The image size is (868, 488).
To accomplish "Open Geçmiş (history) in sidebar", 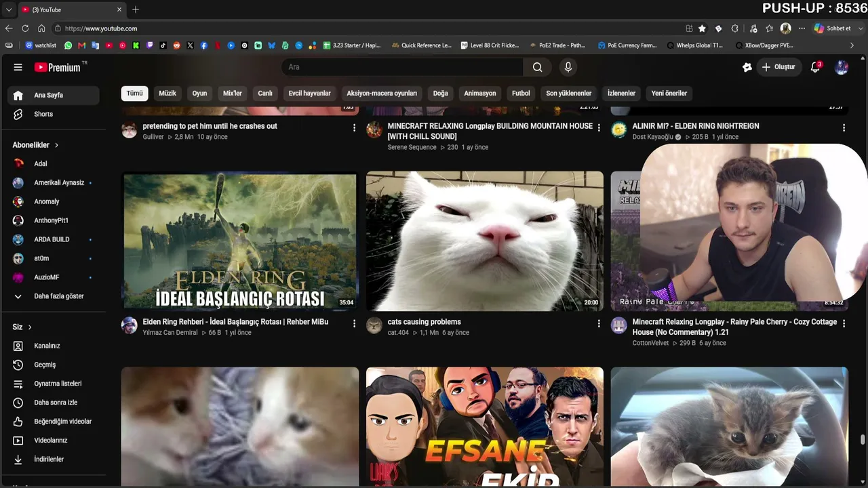I will [x=54, y=365].
